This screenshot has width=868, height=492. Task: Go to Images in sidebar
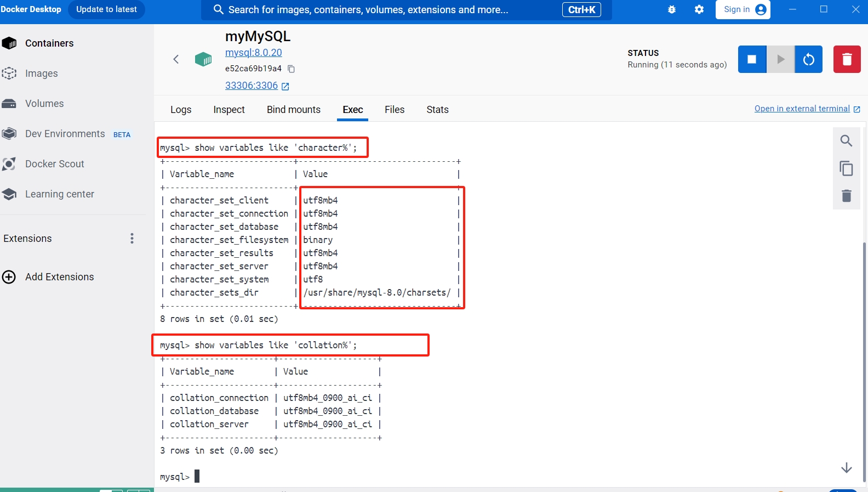[x=41, y=73]
